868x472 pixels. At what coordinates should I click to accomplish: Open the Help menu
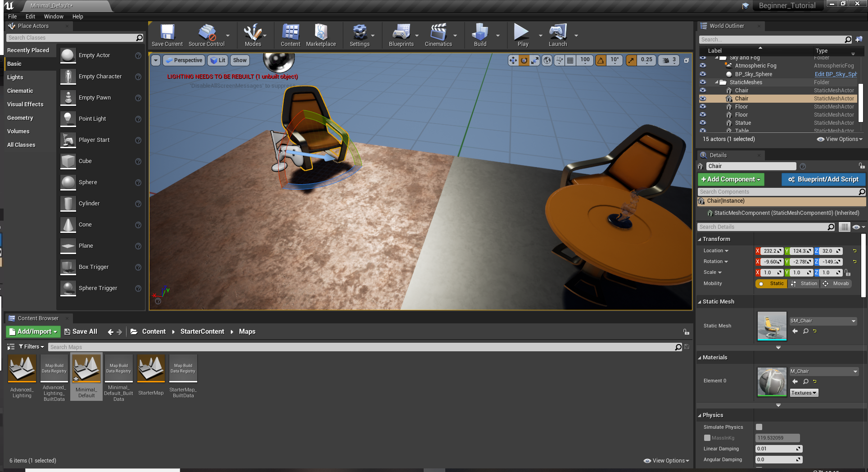click(x=78, y=17)
